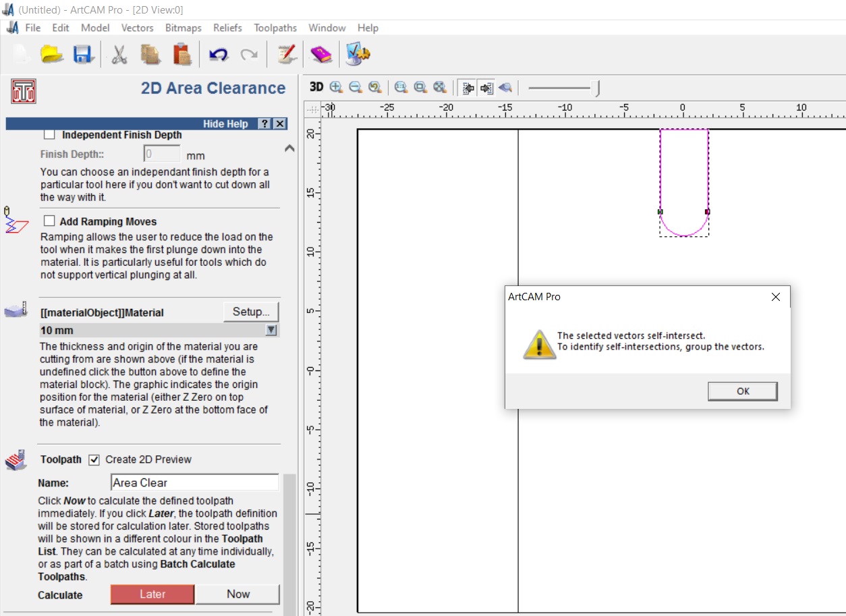Click the material block icon
The height and width of the screenshot is (616, 846).
(16, 310)
